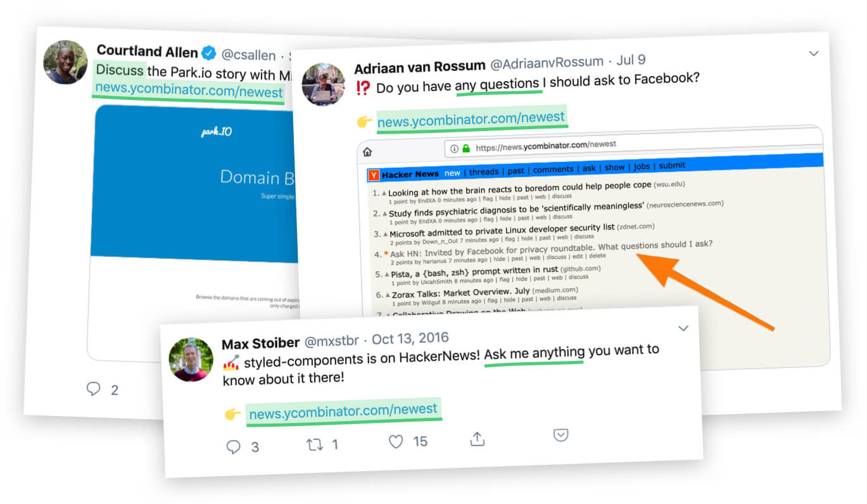Like Max Stoiber's tweet with heart icon
The height and width of the screenshot is (504, 867).
coord(396,441)
